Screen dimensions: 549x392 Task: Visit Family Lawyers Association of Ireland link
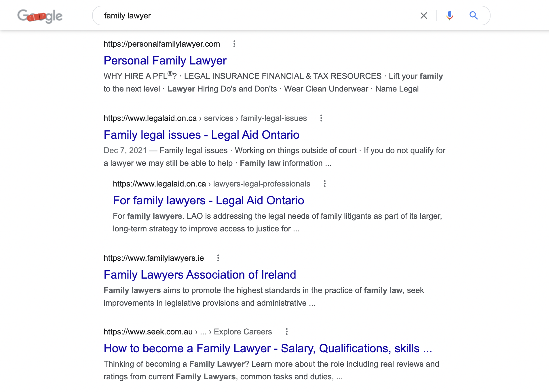coord(200,275)
